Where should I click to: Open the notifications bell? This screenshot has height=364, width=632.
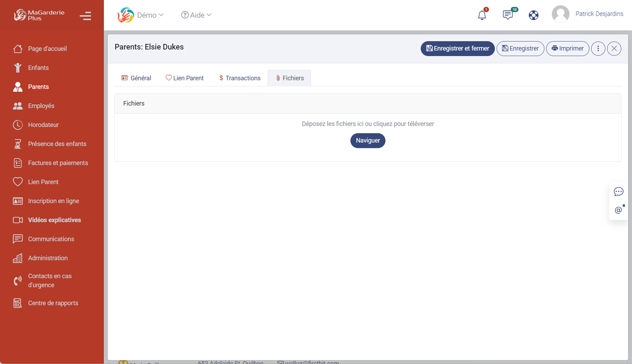click(x=482, y=15)
